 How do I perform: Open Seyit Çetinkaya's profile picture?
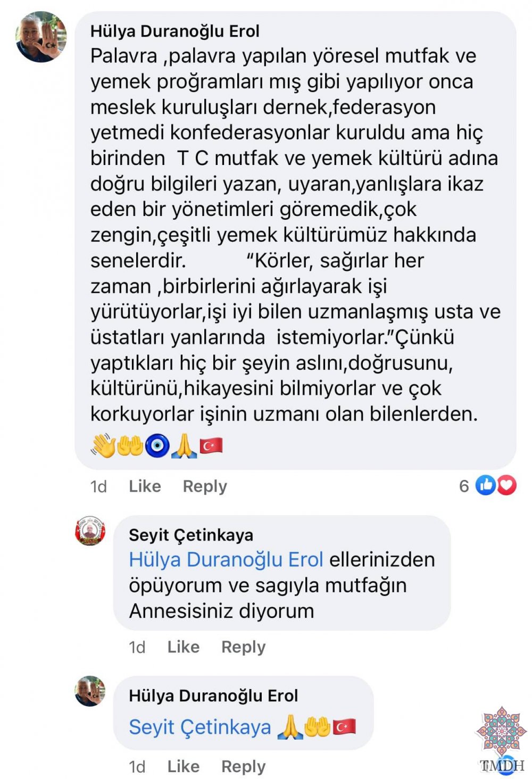[90, 531]
